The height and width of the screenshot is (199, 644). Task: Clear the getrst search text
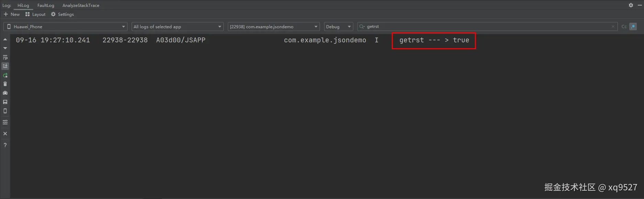point(613,27)
